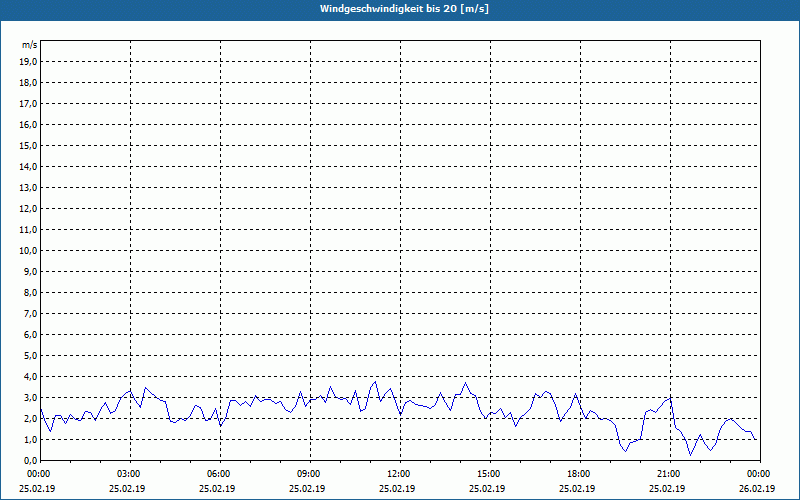Viewport: 800px width, 500px height.
Task: Click the 2,0 y-axis label
Action: coord(30,418)
